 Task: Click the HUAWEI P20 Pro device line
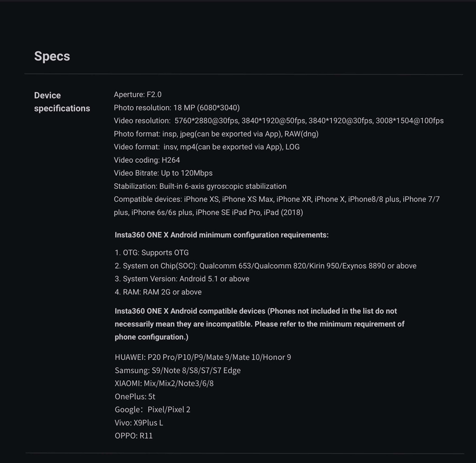203,357
